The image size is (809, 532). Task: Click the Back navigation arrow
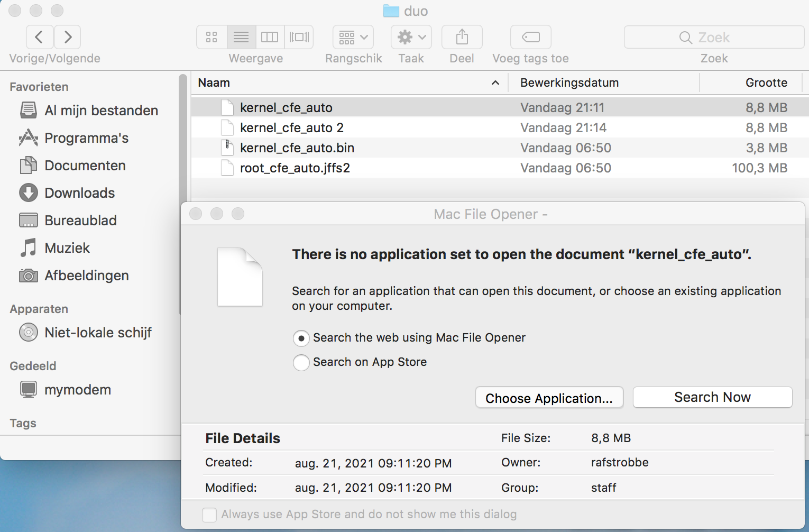coord(40,37)
